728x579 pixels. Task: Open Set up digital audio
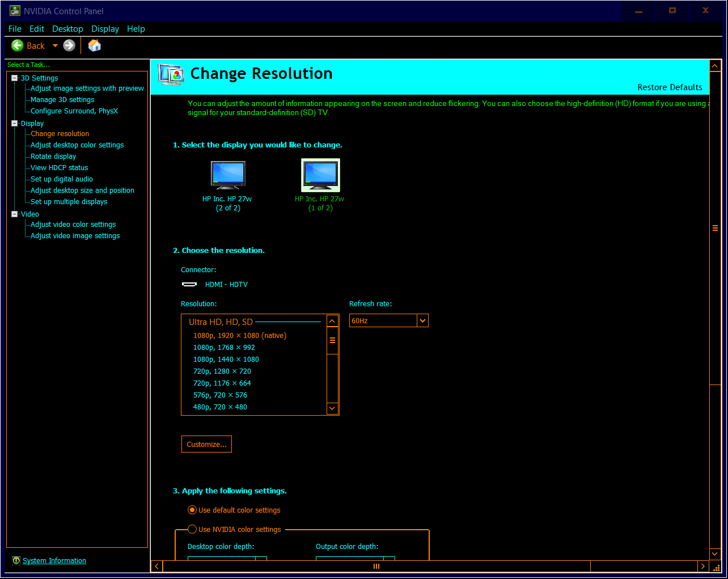tap(62, 179)
